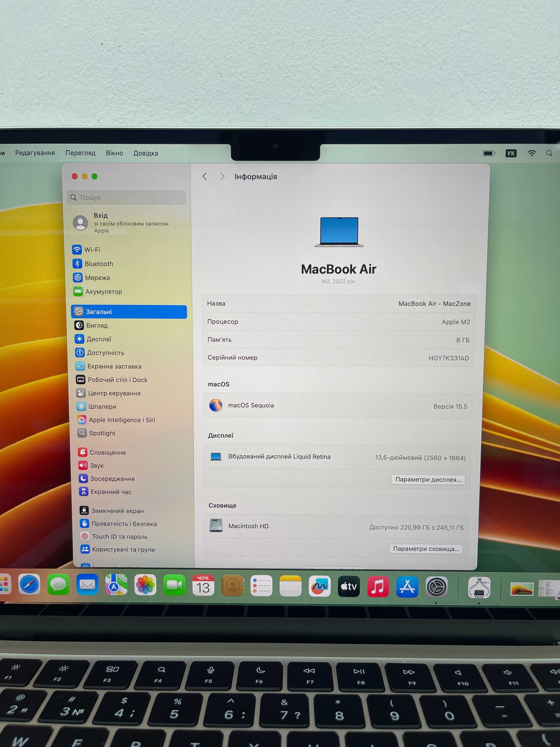This screenshot has width=560, height=747.
Task: Click the Apple M2 processor value
Action: tap(456, 322)
